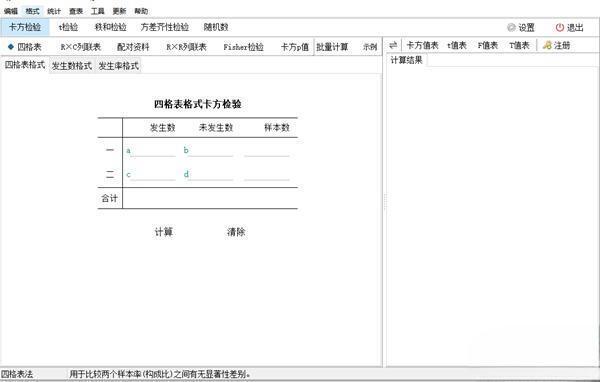
Task: Click the splitter handle between panels
Action: (385, 201)
